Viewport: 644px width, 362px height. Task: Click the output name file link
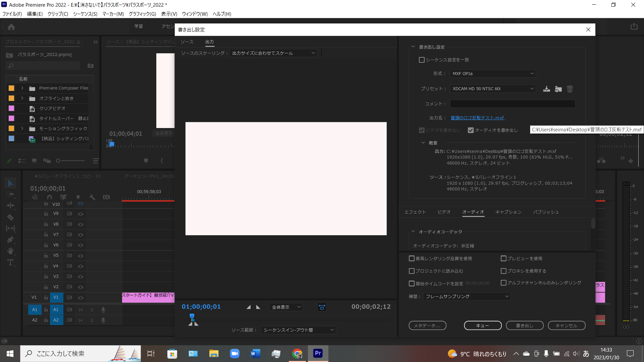point(477,118)
